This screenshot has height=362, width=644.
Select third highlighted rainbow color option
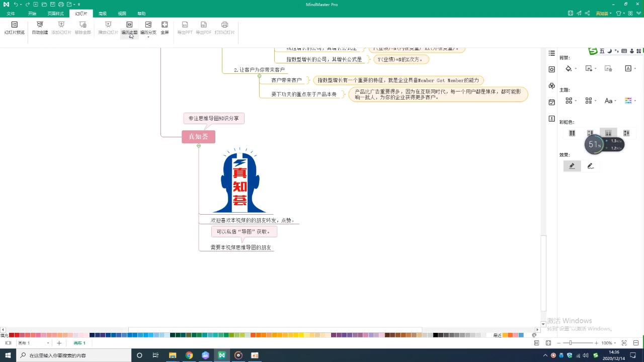[x=608, y=133]
